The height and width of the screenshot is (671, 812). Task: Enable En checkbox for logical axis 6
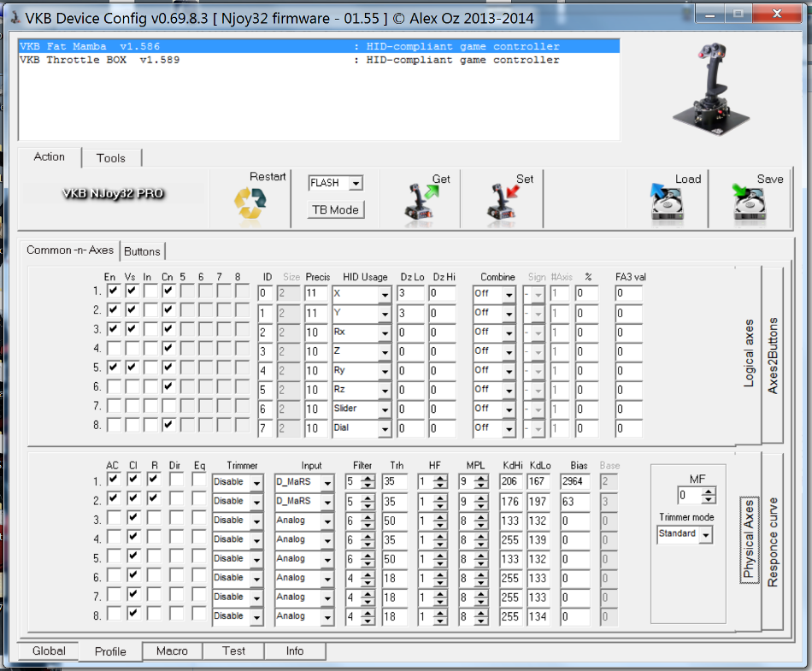tap(114, 386)
